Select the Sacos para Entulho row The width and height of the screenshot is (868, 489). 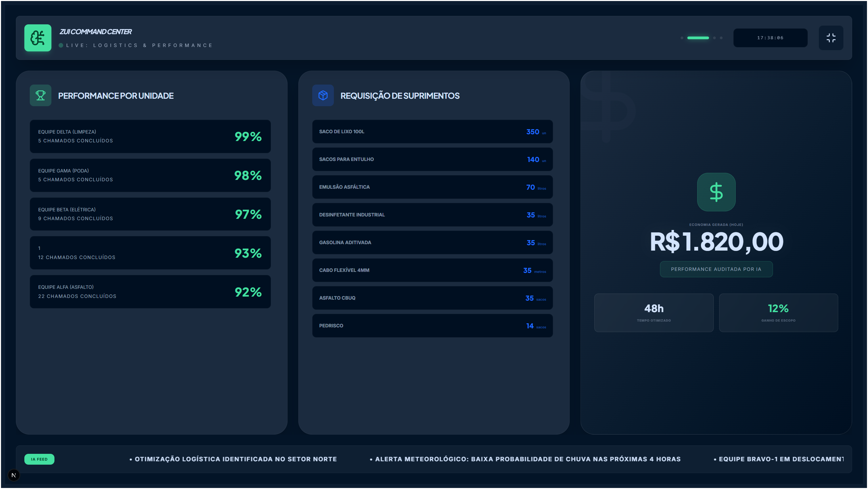(x=432, y=159)
